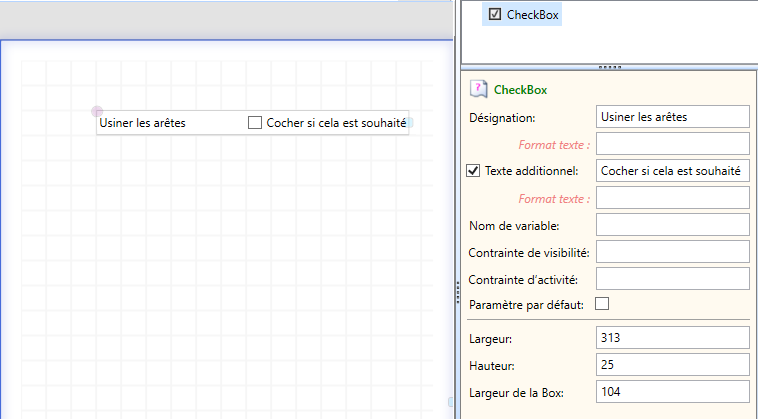Enable the Paramètre par défaut checkbox
The image size is (758, 419).
[602, 304]
